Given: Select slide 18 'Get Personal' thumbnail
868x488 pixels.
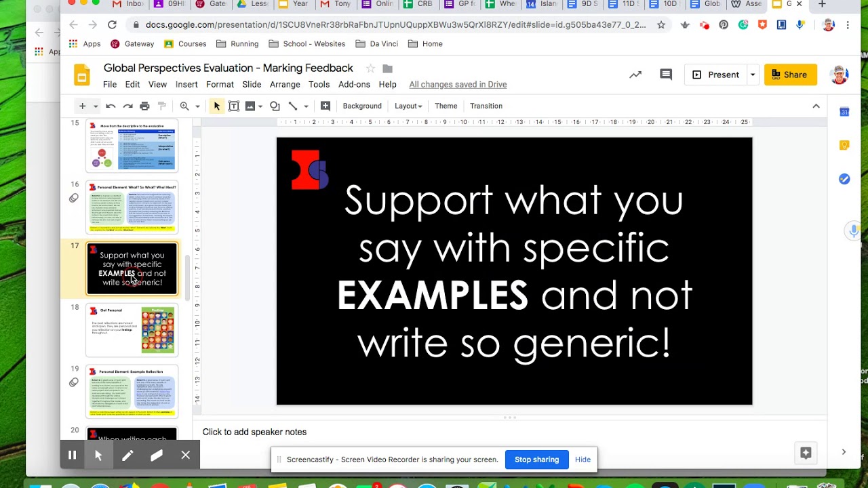Looking at the screenshot, I should point(132,330).
